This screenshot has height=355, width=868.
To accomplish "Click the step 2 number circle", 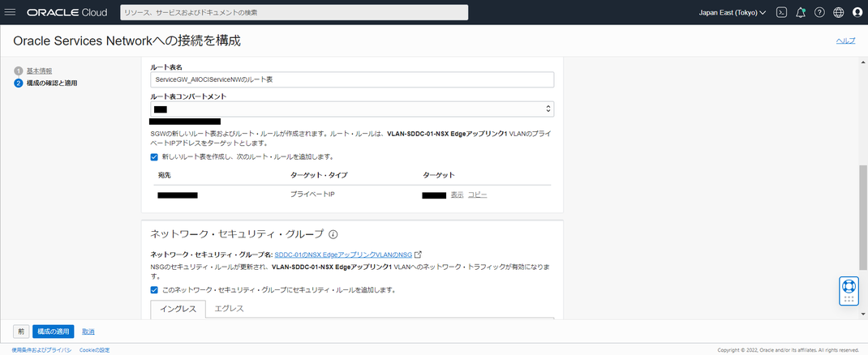I will pos(19,83).
